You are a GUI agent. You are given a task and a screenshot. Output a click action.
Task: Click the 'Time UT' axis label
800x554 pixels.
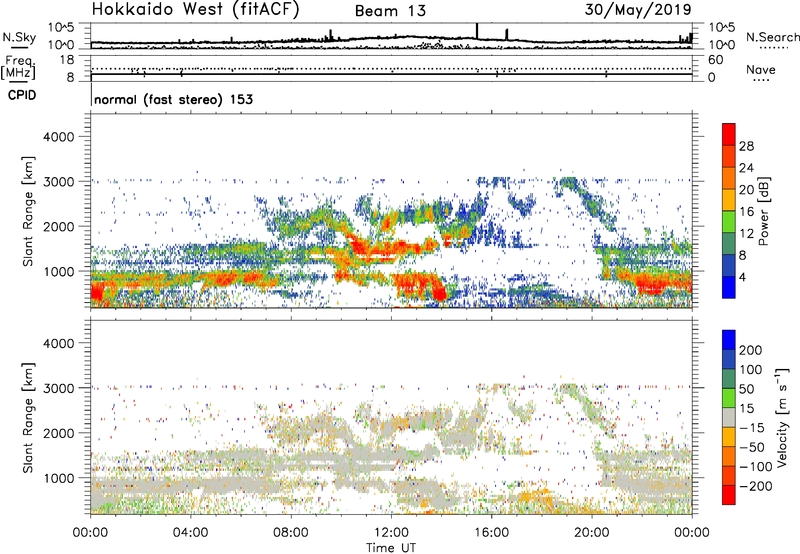tap(391, 547)
